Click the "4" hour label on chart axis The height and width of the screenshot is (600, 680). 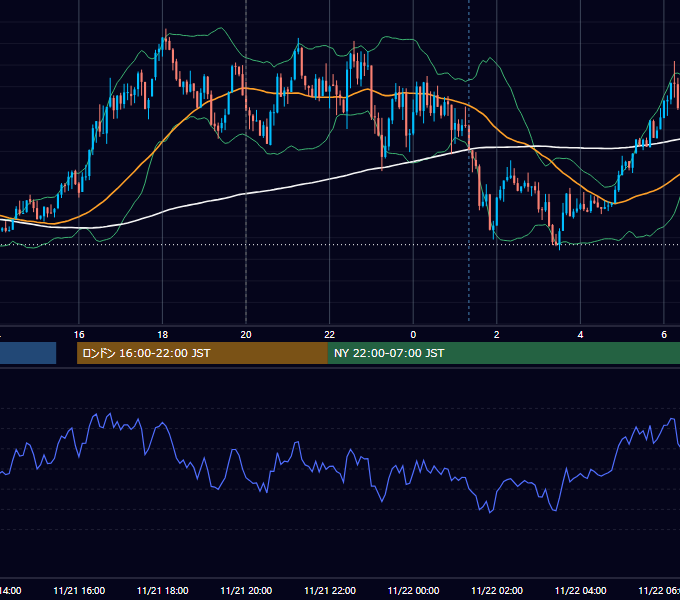(580, 335)
